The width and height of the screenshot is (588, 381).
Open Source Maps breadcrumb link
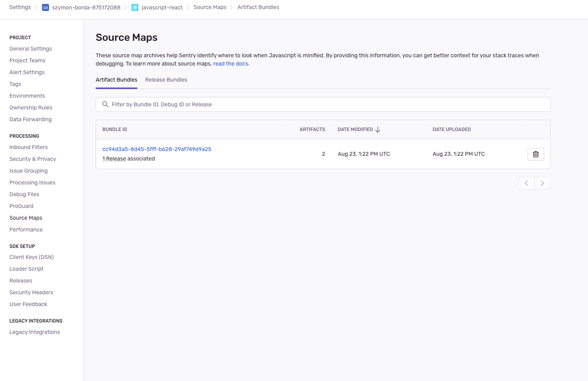click(x=210, y=7)
